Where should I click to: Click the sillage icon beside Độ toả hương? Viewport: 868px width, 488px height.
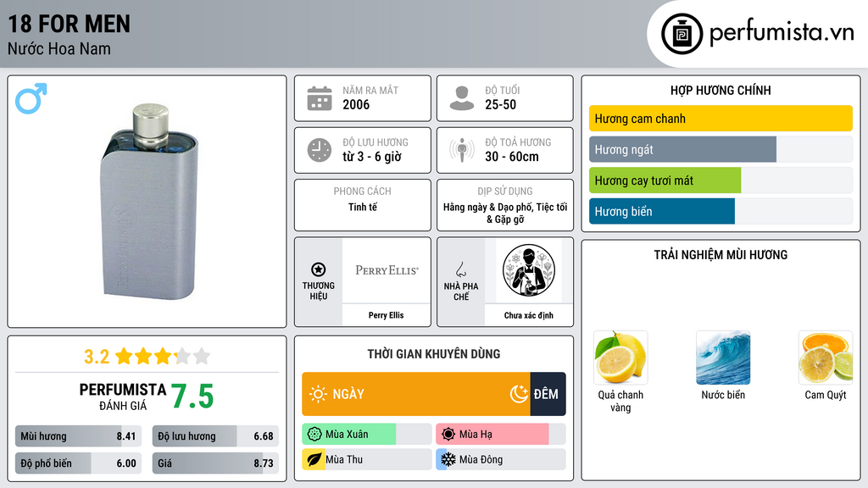click(462, 150)
